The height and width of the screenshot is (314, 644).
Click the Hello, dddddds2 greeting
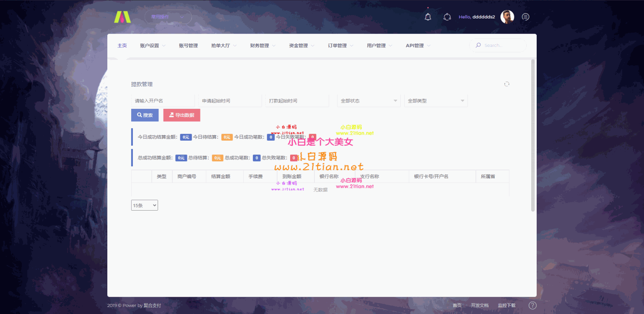coord(477,17)
